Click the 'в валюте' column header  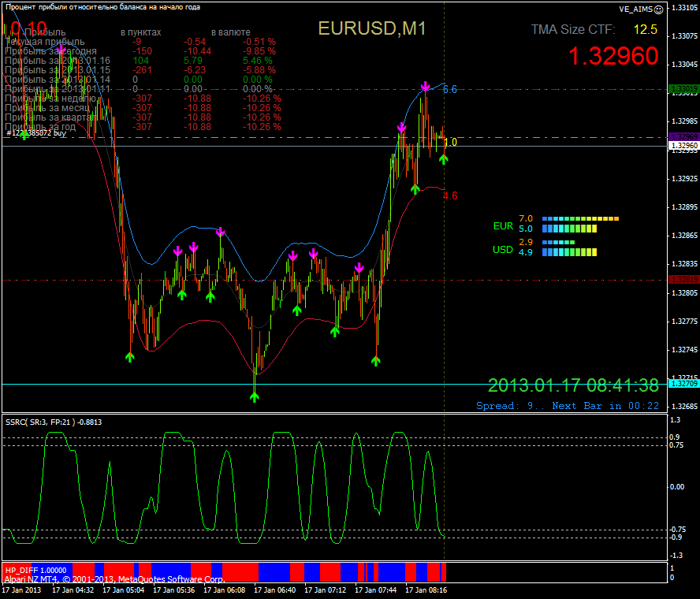coord(230,32)
